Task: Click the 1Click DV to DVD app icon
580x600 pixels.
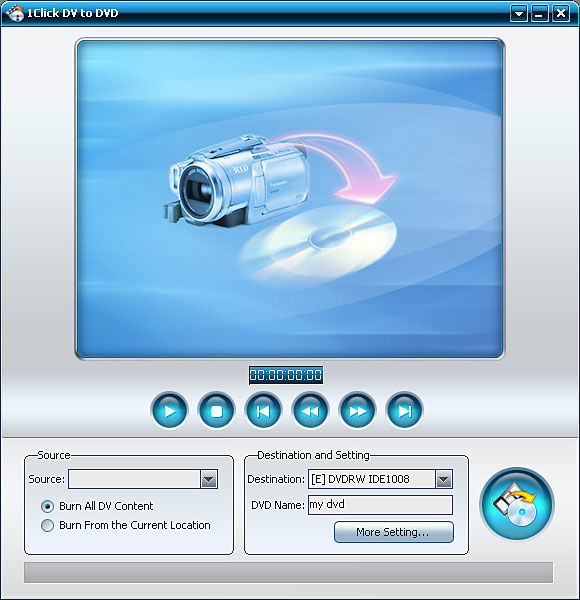Action: pyautogui.click(x=15, y=13)
